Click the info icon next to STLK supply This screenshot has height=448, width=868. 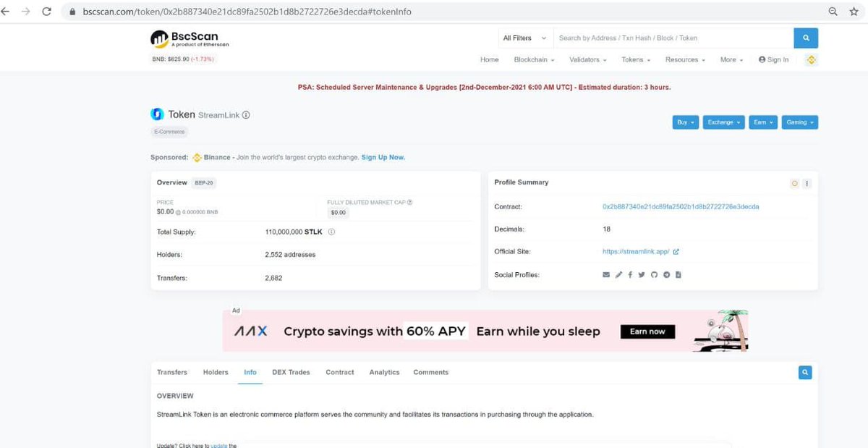click(331, 232)
